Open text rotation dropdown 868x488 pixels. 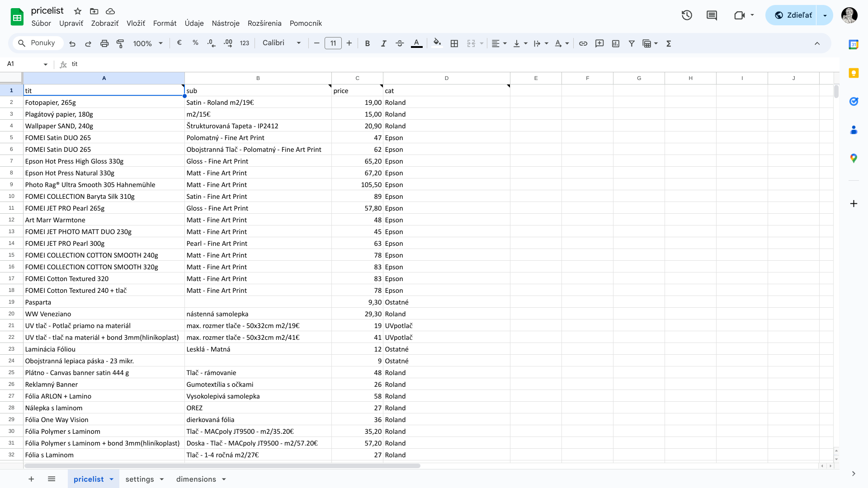click(x=561, y=43)
